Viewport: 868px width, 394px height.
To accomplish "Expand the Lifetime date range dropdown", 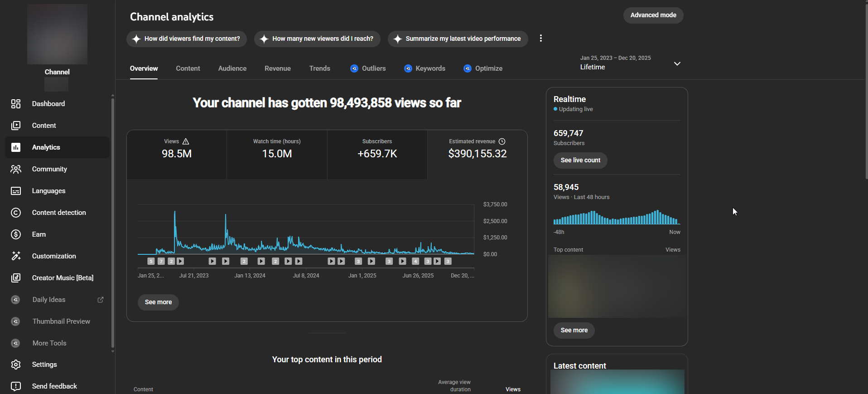I will (677, 63).
